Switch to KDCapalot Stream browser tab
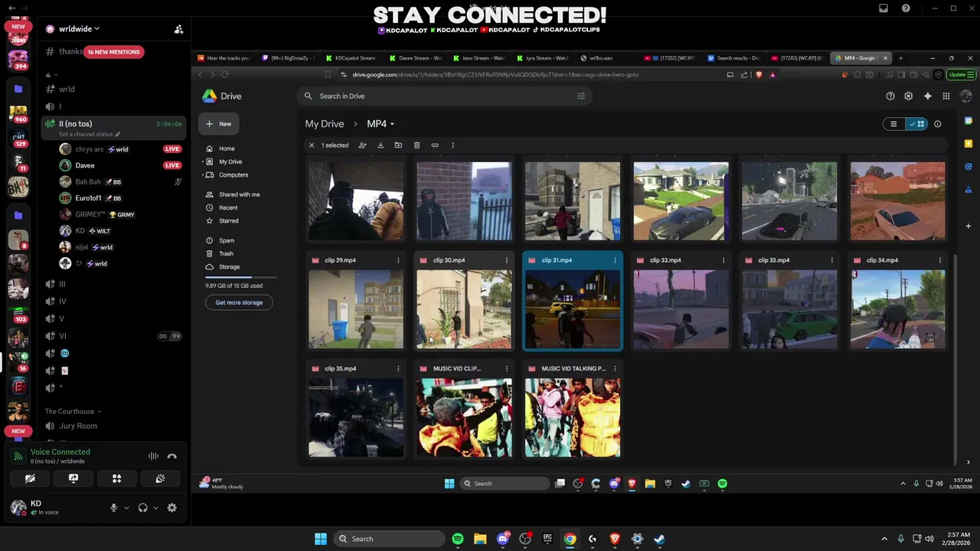 351,58
